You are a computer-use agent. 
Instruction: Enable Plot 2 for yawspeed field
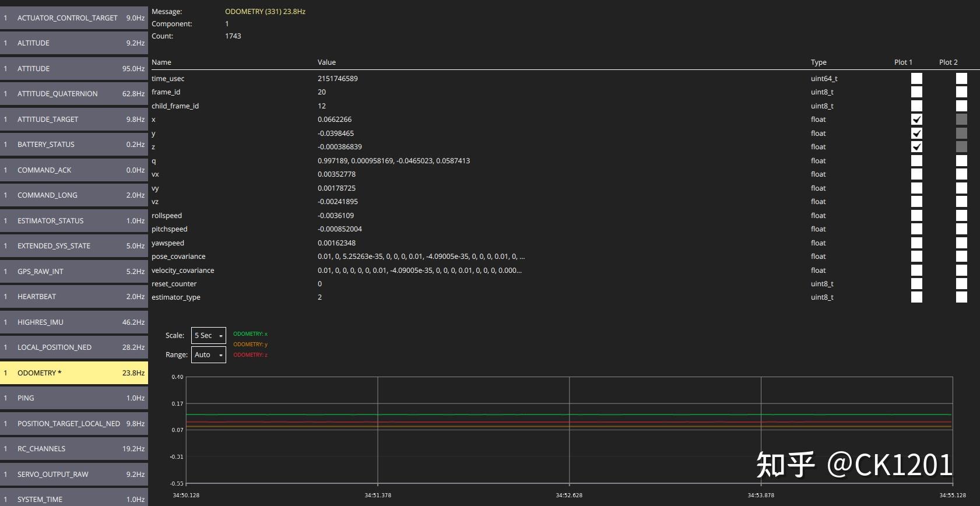(x=961, y=243)
